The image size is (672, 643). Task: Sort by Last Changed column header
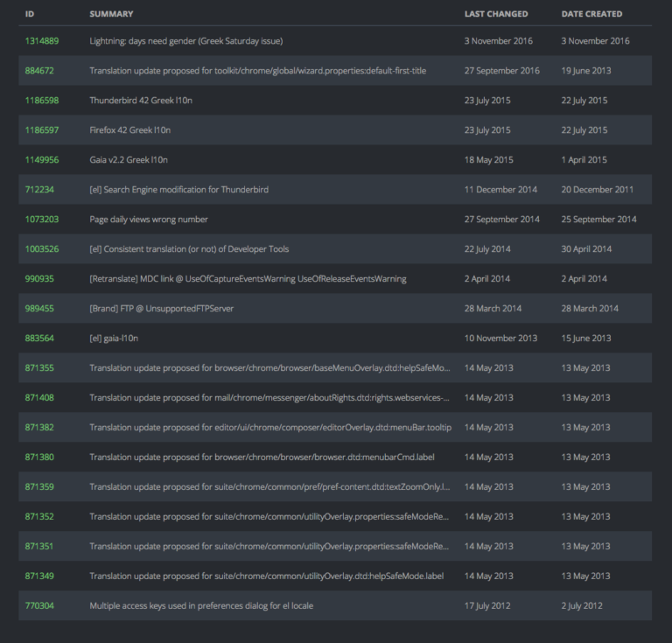pos(495,14)
